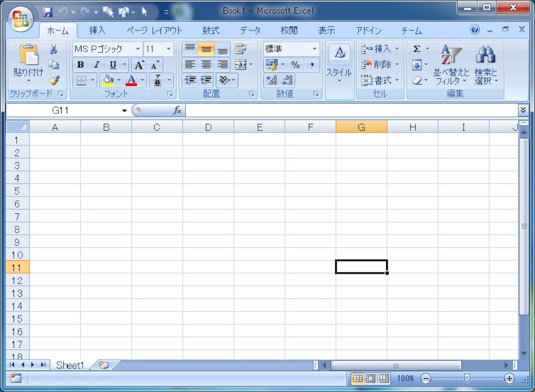
Task: Open the Styles (スタイル) gallery
Action: coord(339,64)
